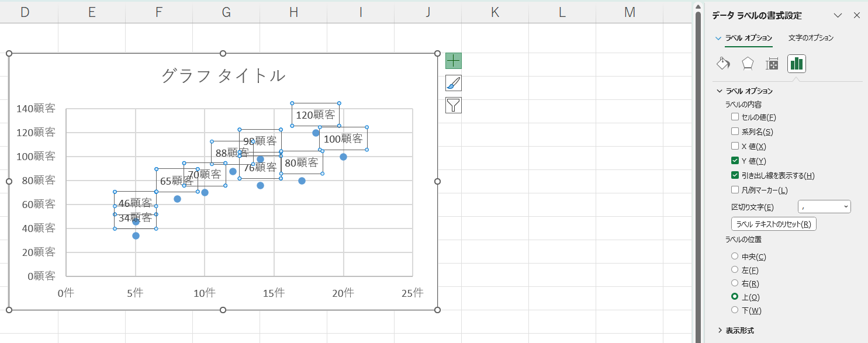Select the Fill & Line paint bucket icon
This screenshot has height=343, width=868.
[x=723, y=64]
